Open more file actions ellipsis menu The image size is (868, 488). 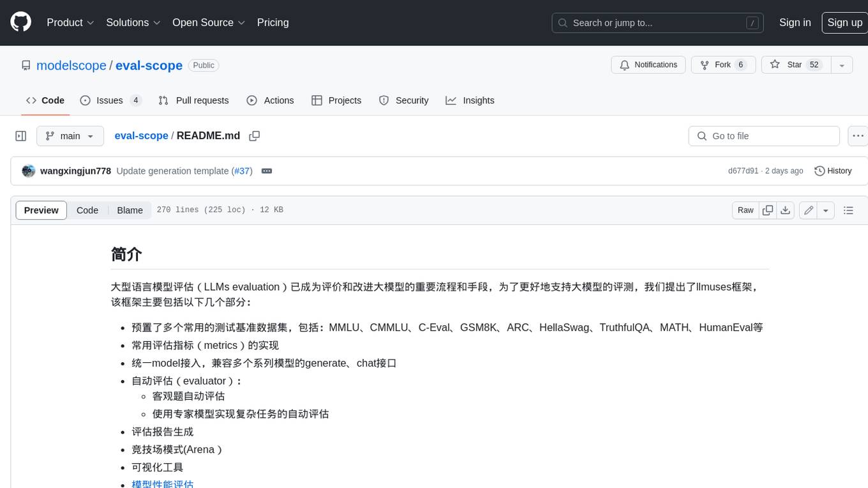point(858,136)
